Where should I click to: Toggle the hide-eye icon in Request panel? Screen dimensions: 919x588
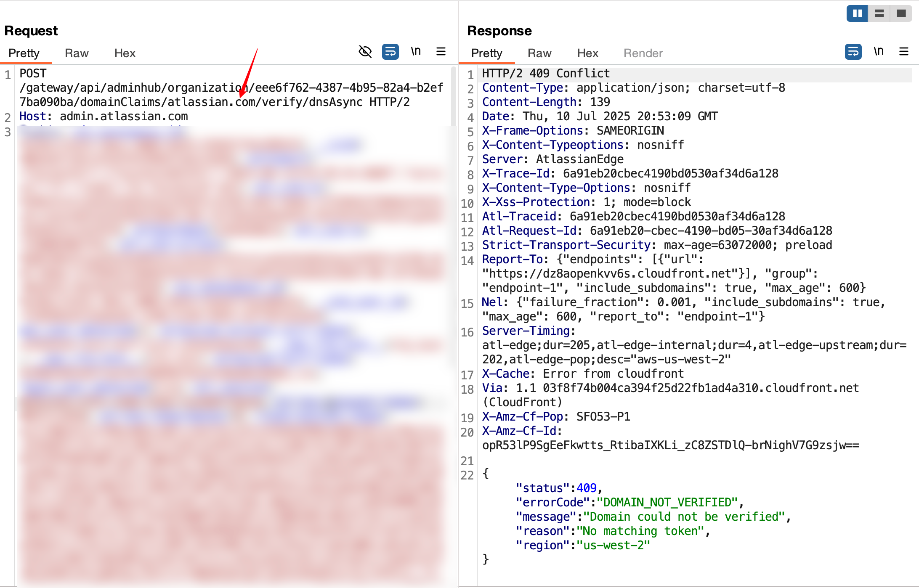click(365, 52)
